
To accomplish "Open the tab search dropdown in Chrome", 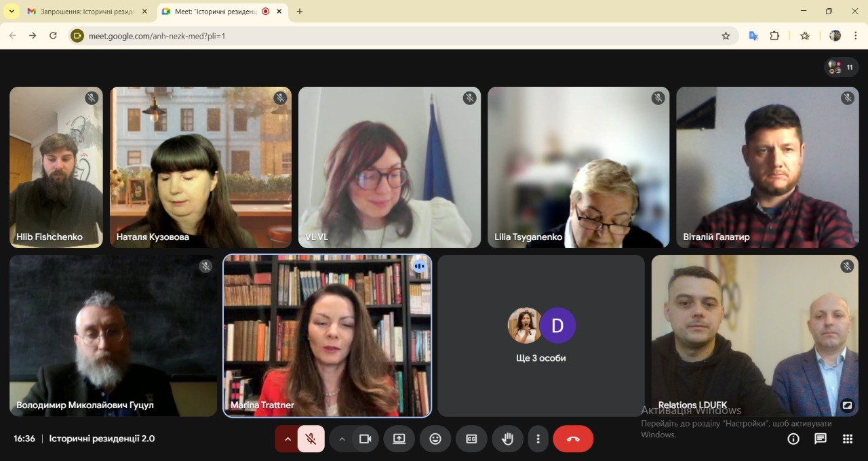I will 12,12.
